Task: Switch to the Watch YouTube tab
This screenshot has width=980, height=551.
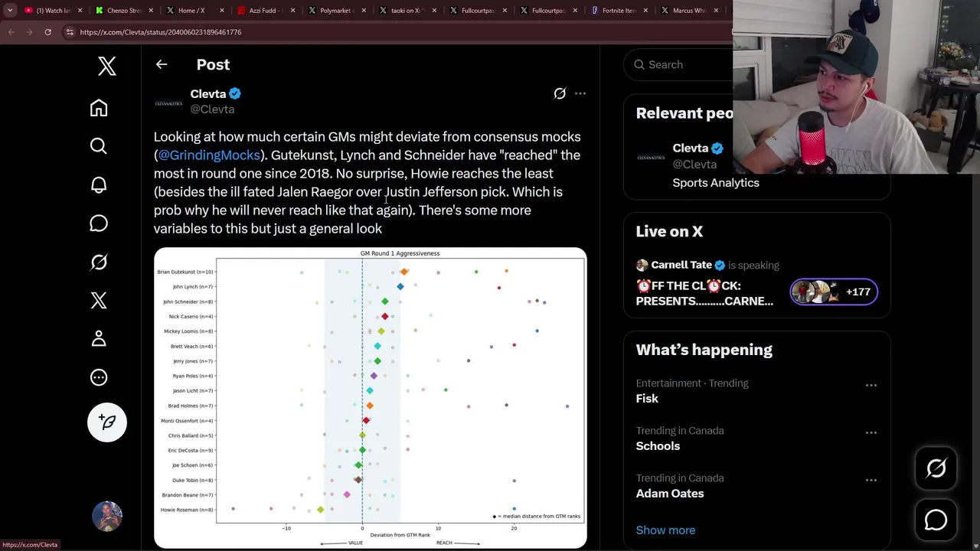Action: click(53, 11)
